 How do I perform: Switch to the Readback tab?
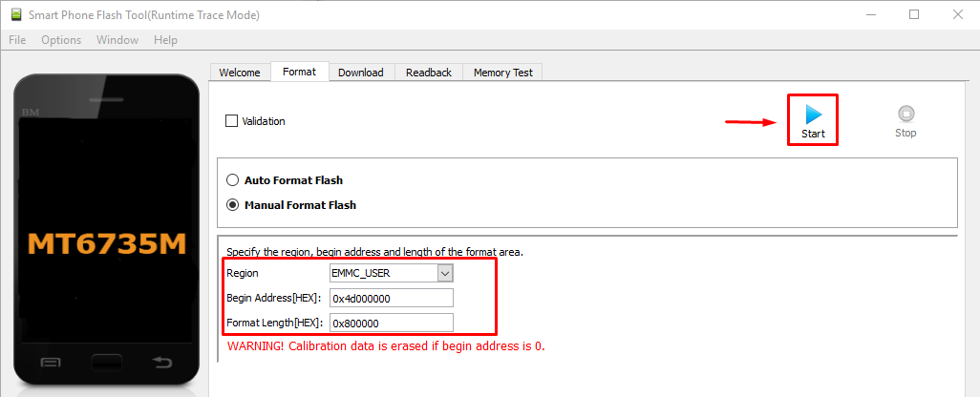point(429,73)
